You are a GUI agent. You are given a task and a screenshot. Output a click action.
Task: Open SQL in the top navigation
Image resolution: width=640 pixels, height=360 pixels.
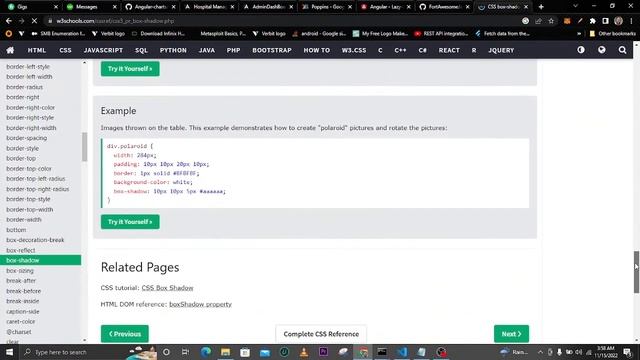[141, 50]
